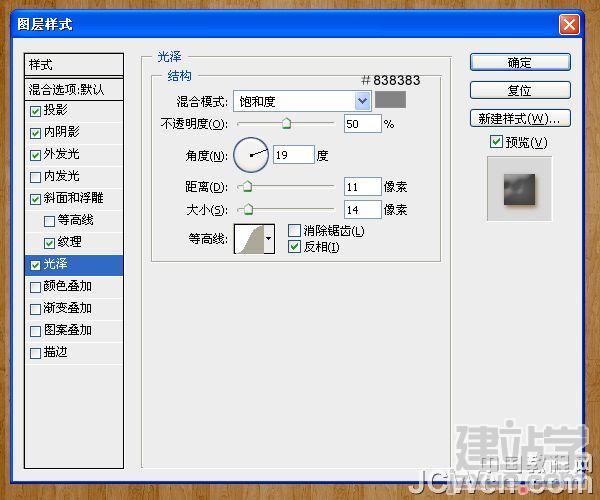
Task: Select the 渐变叠加 list label
Action: click(x=68, y=308)
